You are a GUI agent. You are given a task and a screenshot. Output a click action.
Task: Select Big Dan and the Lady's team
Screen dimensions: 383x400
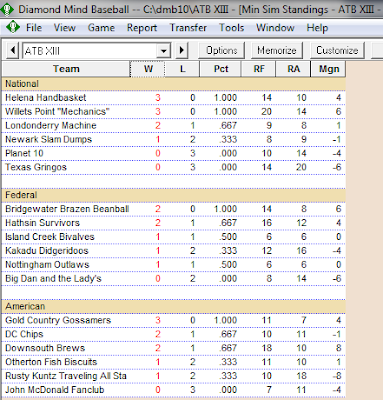pos(53,279)
